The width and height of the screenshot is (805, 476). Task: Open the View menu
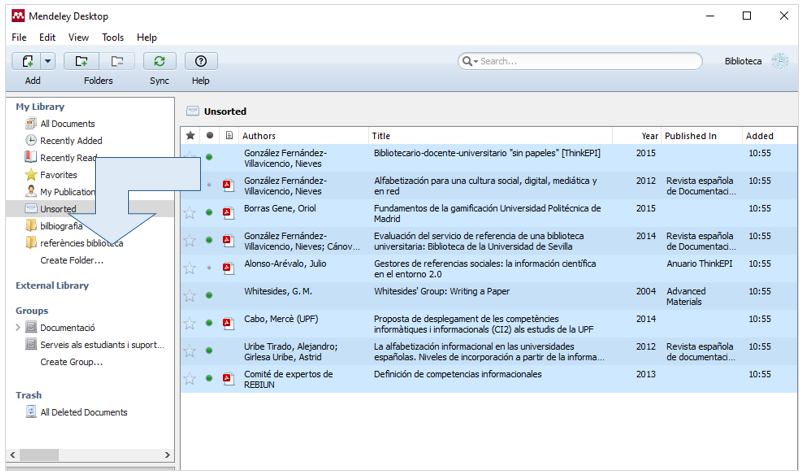[79, 37]
